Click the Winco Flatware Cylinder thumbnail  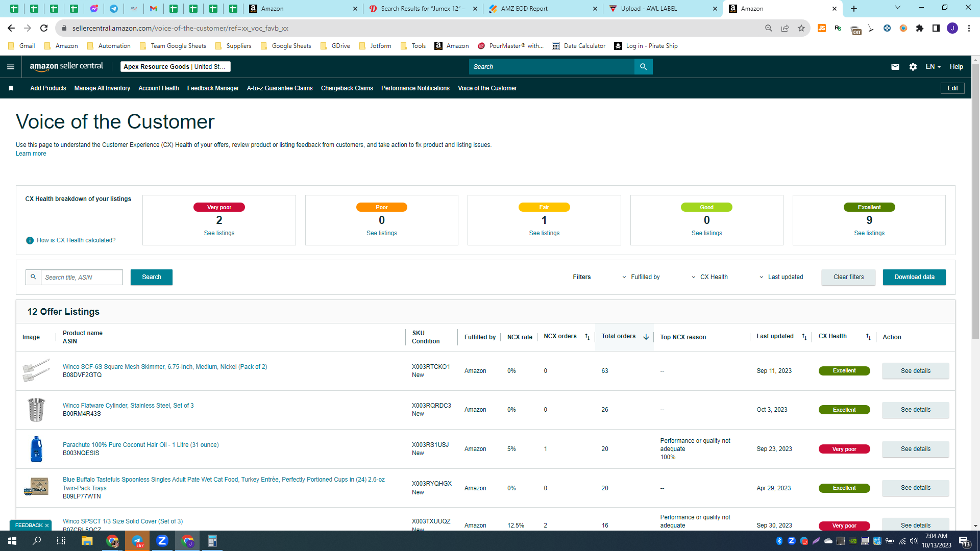[x=36, y=410]
